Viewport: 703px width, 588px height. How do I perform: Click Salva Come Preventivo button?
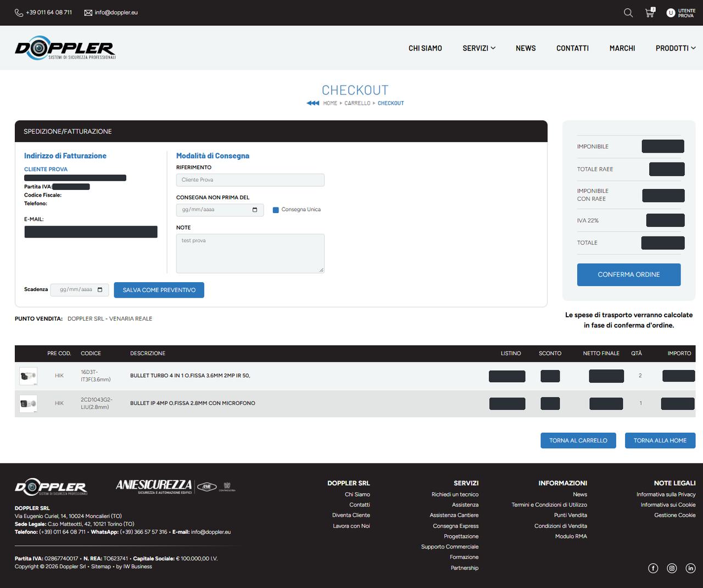click(x=159, y=290)
